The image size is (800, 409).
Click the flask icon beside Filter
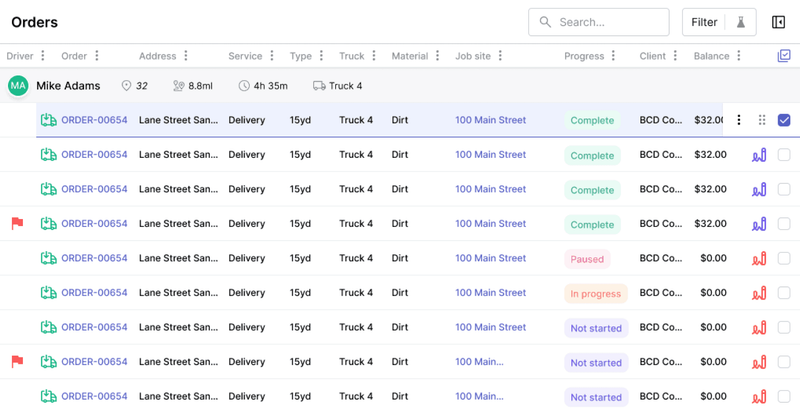(741, 22)
